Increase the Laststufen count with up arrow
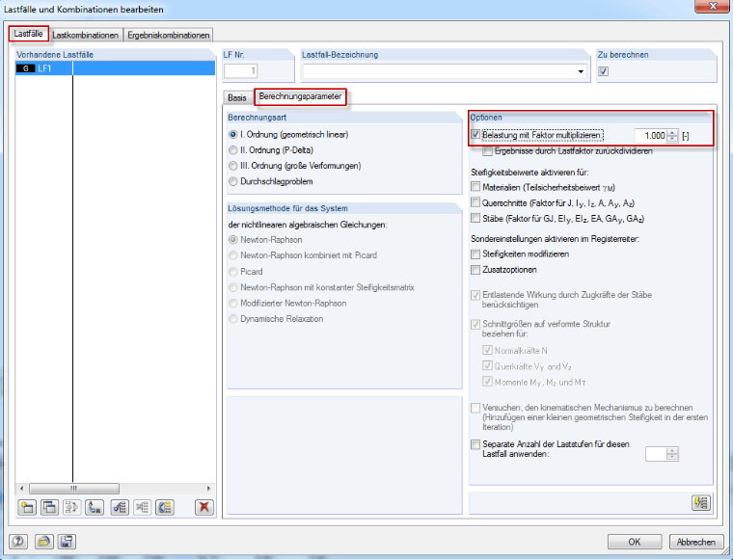The height and width of the screenshot is (560, 733). coord(672,451)
